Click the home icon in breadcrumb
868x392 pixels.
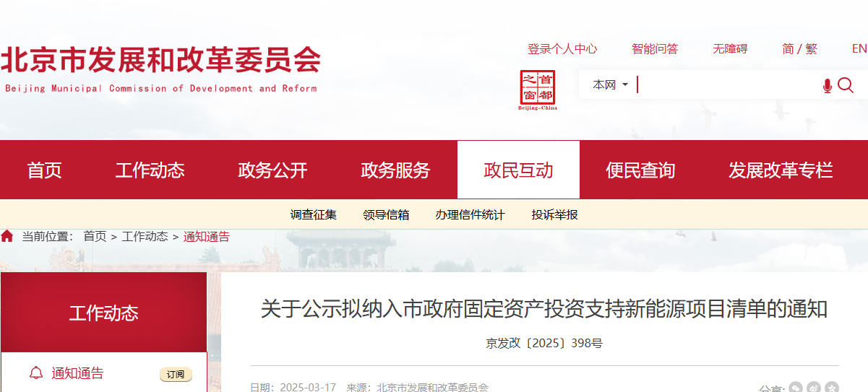pos(7,236)
